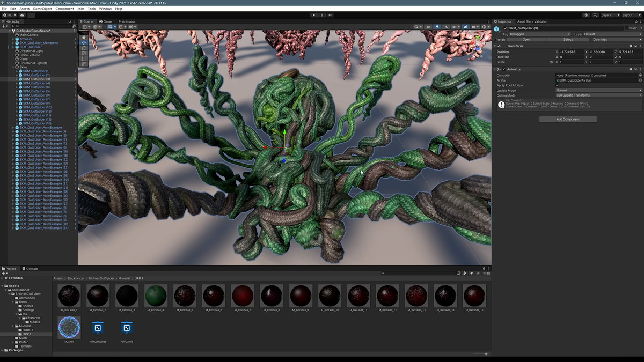This screenshot has height=362, width=644.
Task: Open the GameObject menu
Action: [x=42, y=9]
